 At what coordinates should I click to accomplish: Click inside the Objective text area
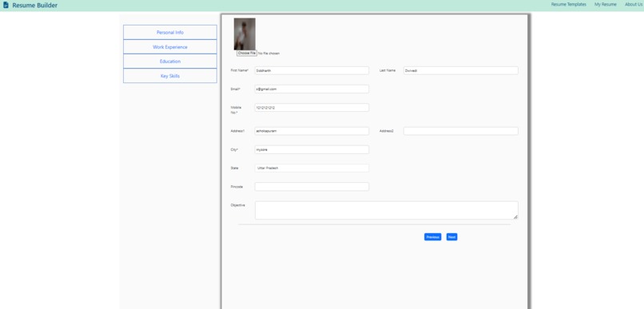[x=387, y=210]
